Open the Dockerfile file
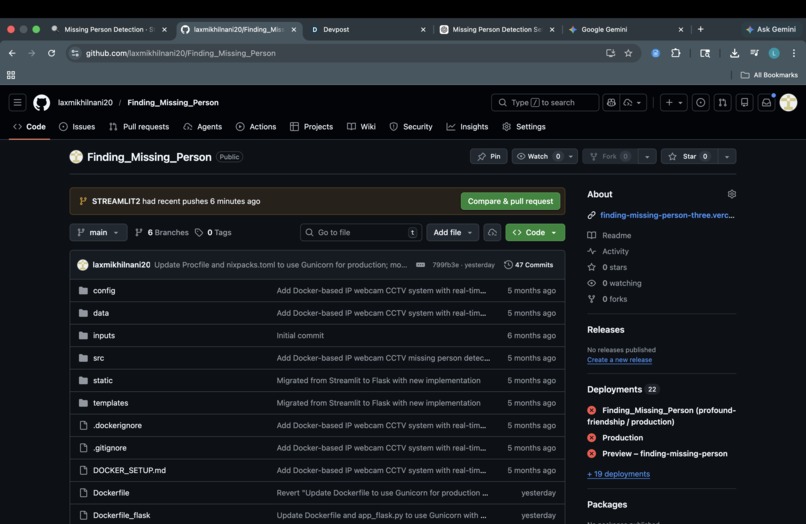The image size is (806, 524). click(111, 493)
